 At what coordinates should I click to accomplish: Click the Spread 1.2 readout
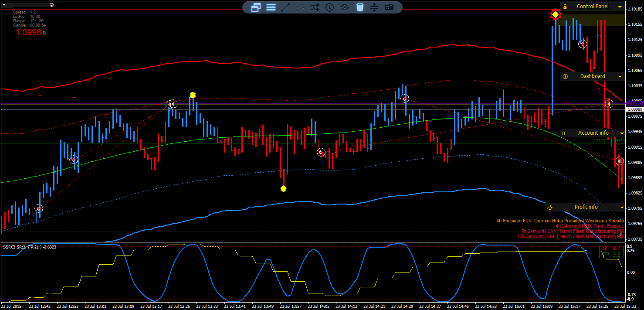(25, 12)
